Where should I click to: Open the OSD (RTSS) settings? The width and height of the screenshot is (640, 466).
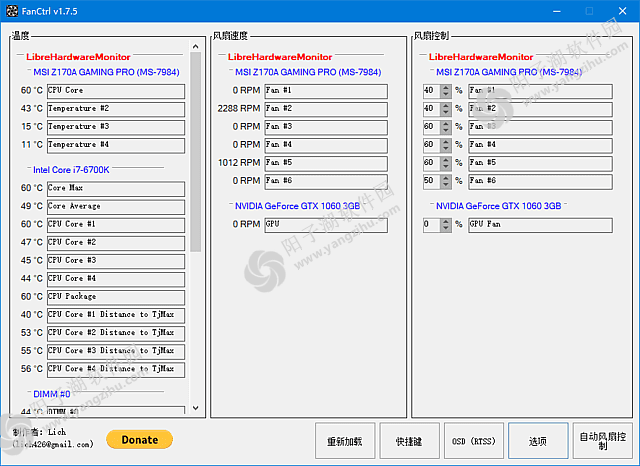(474, 441)
